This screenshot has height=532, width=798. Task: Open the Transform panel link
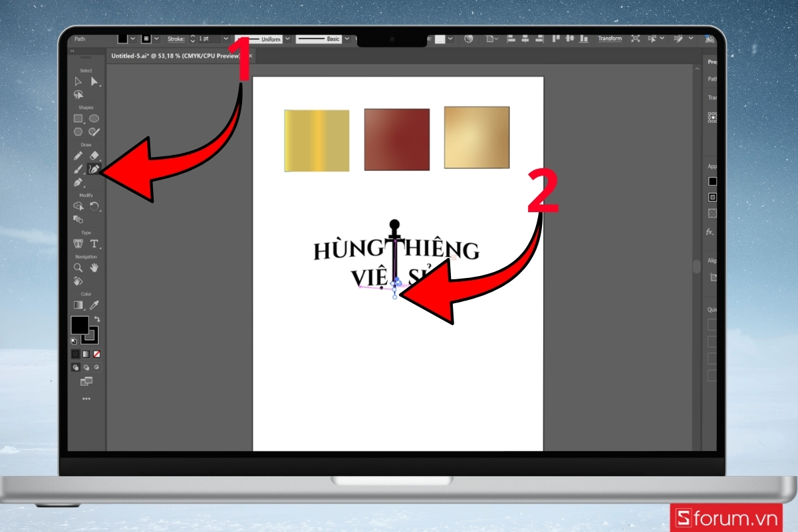click(x=610, y=39)
